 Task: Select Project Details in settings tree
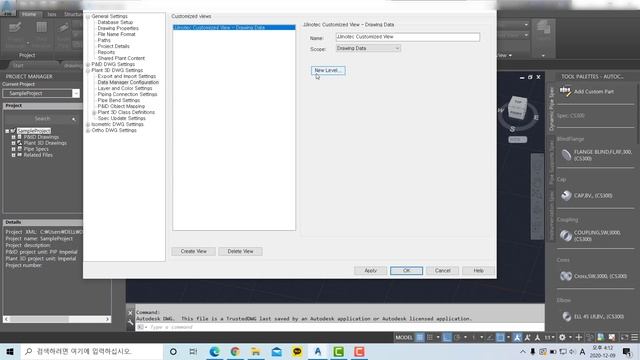(x=113, y=46)
